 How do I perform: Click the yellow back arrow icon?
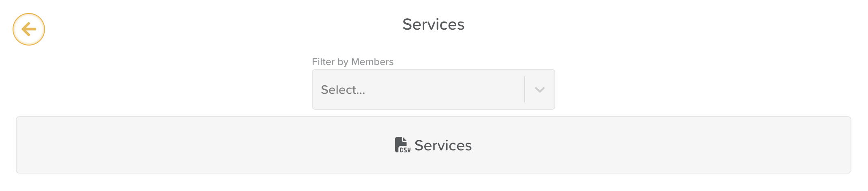[29, 29]
